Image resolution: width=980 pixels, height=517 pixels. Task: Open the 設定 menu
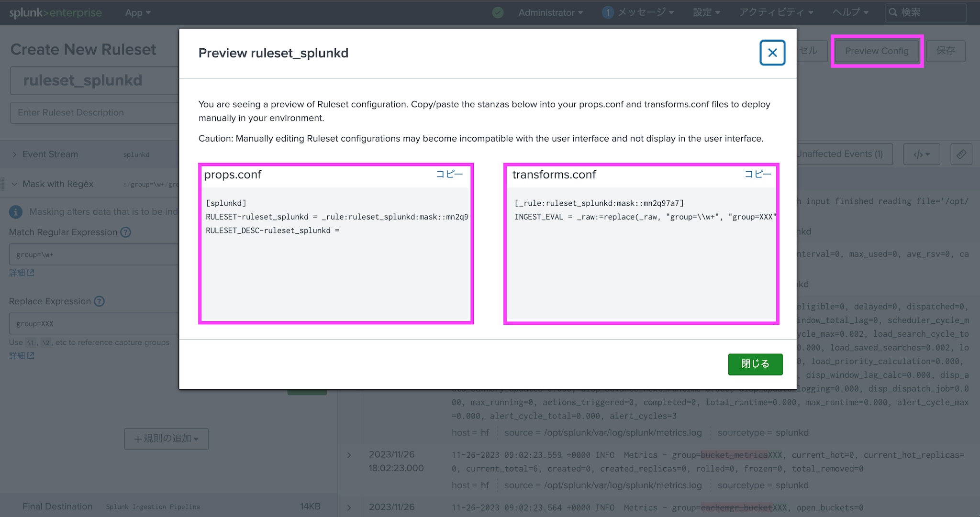706,12
